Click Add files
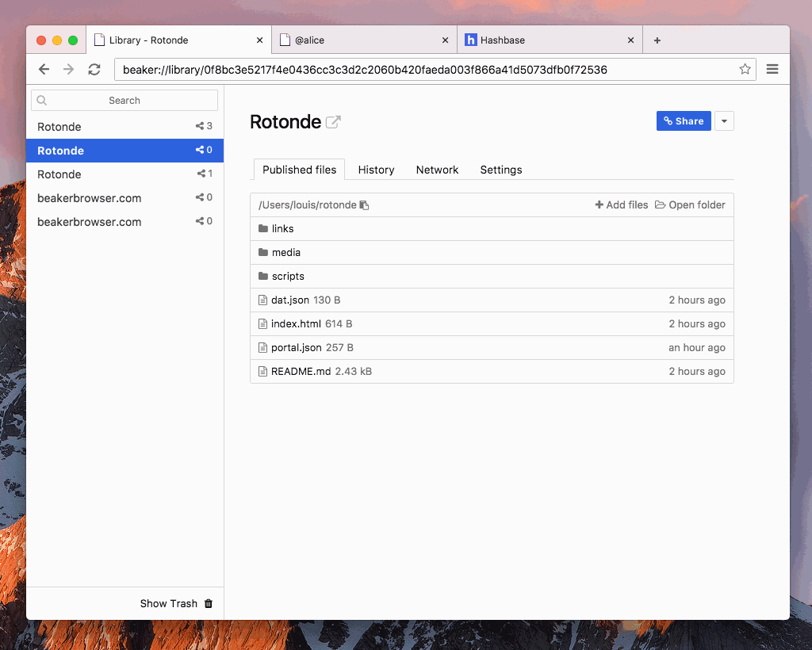The image size is (812, 650). [622, 205]
